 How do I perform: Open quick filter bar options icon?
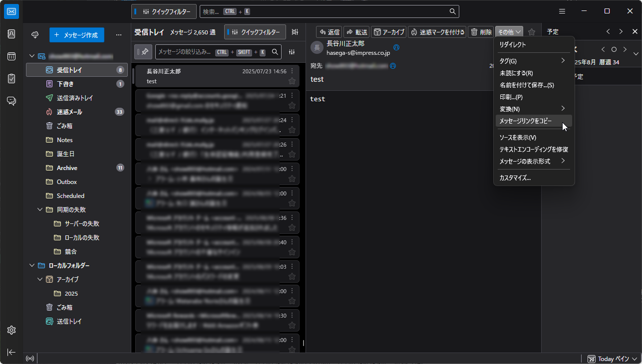(292, 51)
